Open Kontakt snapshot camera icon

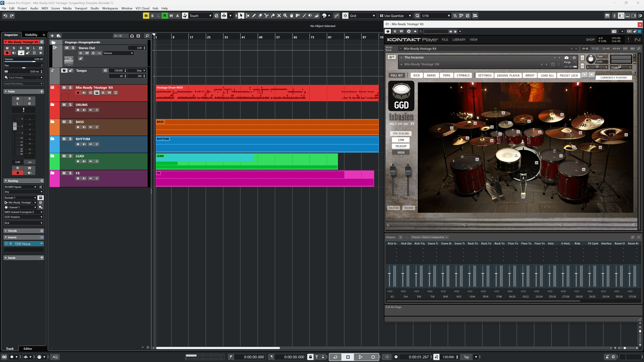pyautogui.click(x=566, y=58)
